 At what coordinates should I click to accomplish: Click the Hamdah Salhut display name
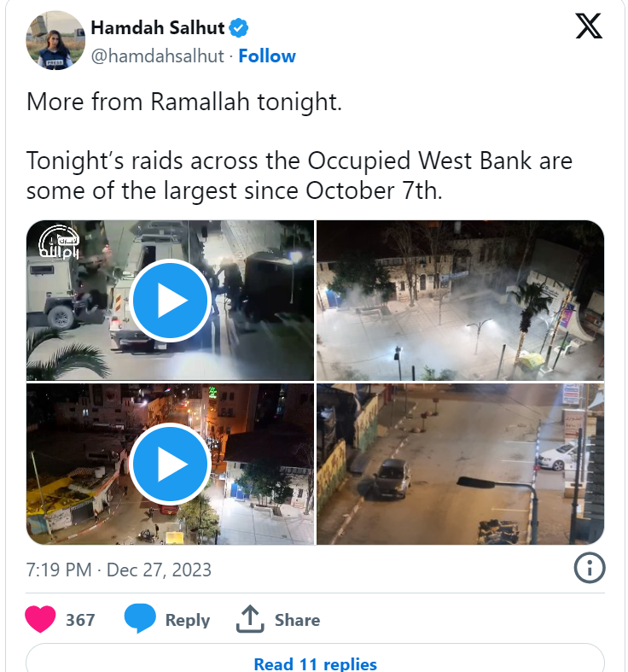(157, 28)
